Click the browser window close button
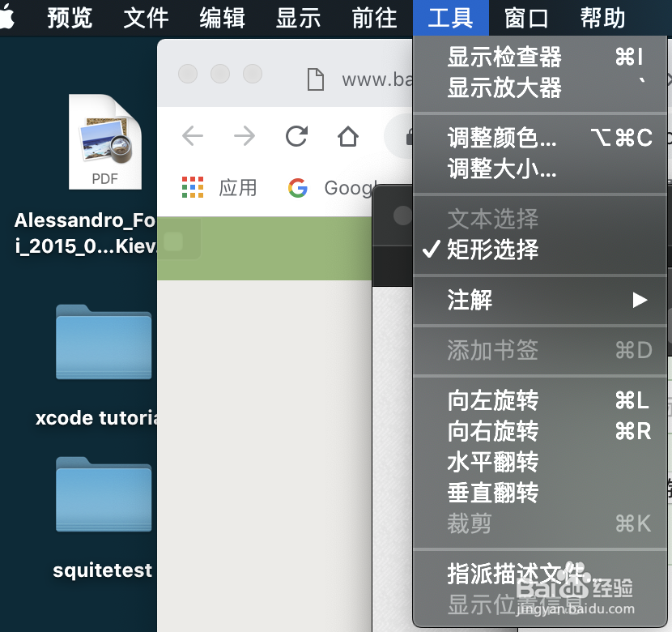The image size is (672, 632). tap(188, 74)
